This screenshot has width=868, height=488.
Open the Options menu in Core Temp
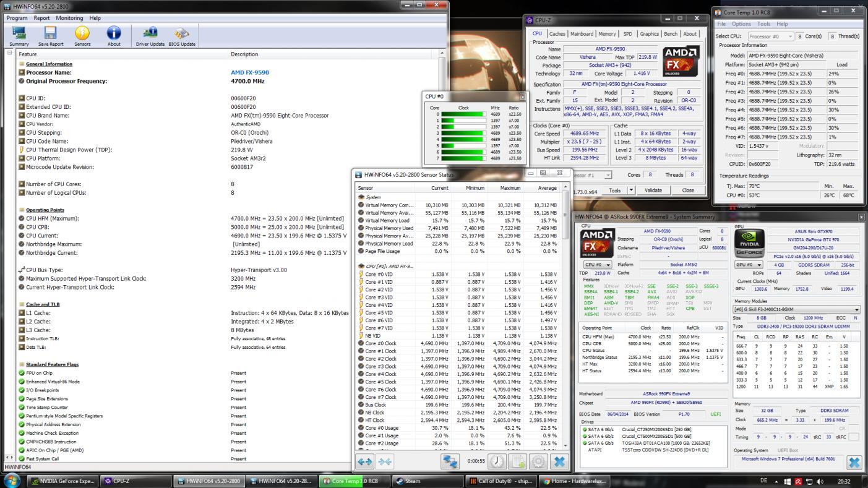[x=741, y=24]
